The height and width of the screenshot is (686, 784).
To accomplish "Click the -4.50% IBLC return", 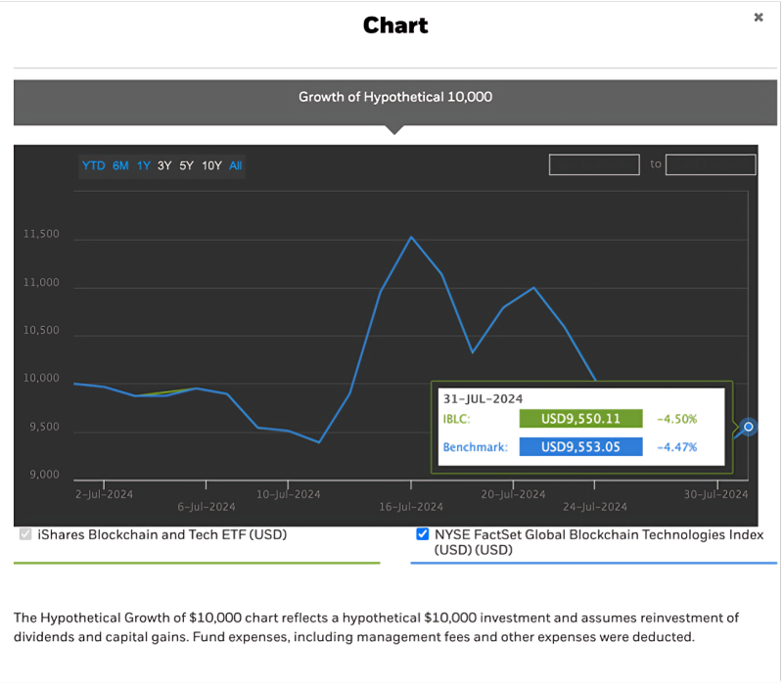I will point(676,419).
